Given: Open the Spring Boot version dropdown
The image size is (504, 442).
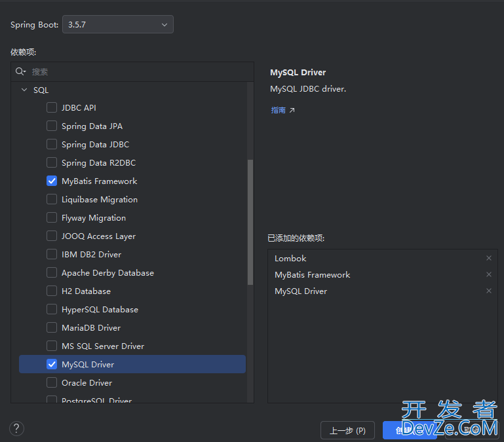Looking at the screenshot, I should pyautogui.click(x=118, y=24).
